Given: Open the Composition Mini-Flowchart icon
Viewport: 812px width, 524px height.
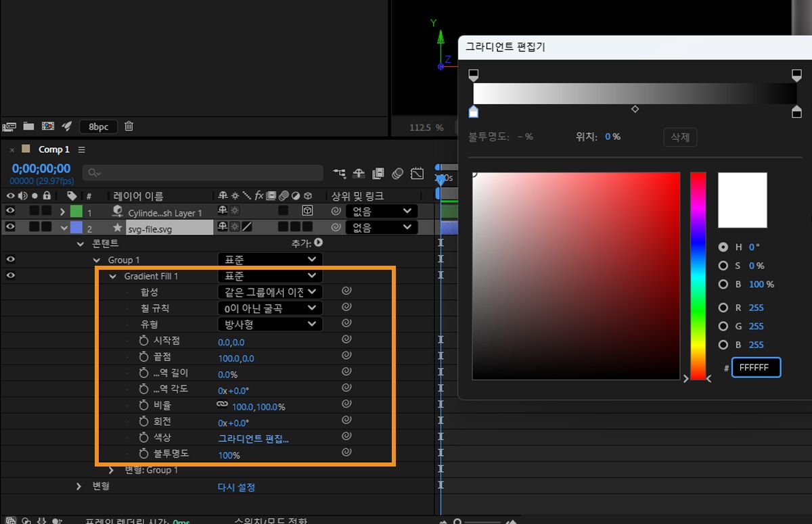Looking at the screenshot, I should (x=339, y=173).
